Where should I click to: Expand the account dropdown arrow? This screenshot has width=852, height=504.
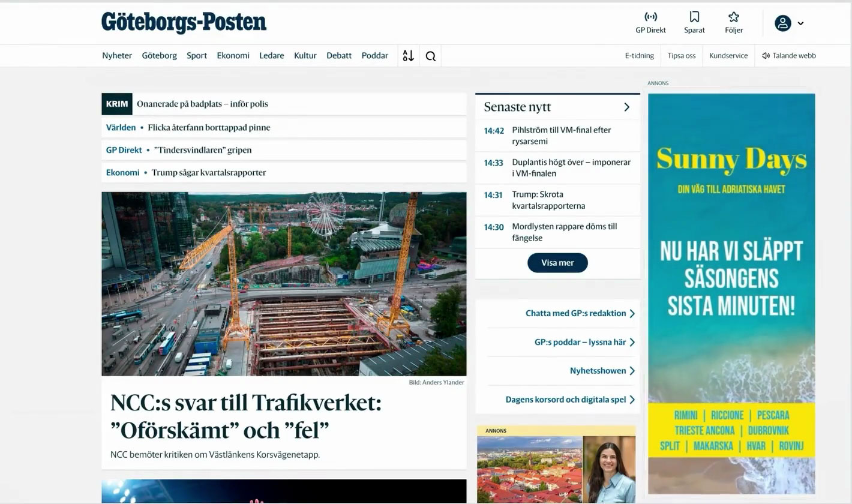pos(800,23)
